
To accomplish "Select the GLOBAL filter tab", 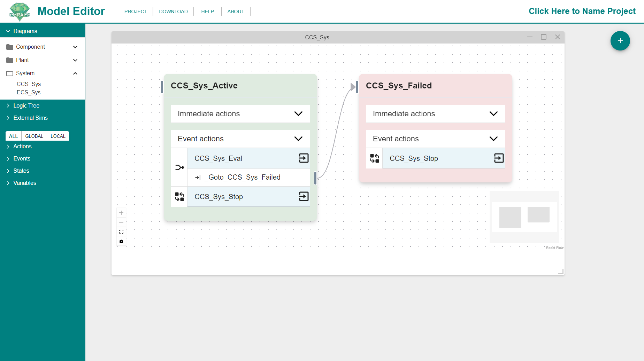I will point(34,136).
